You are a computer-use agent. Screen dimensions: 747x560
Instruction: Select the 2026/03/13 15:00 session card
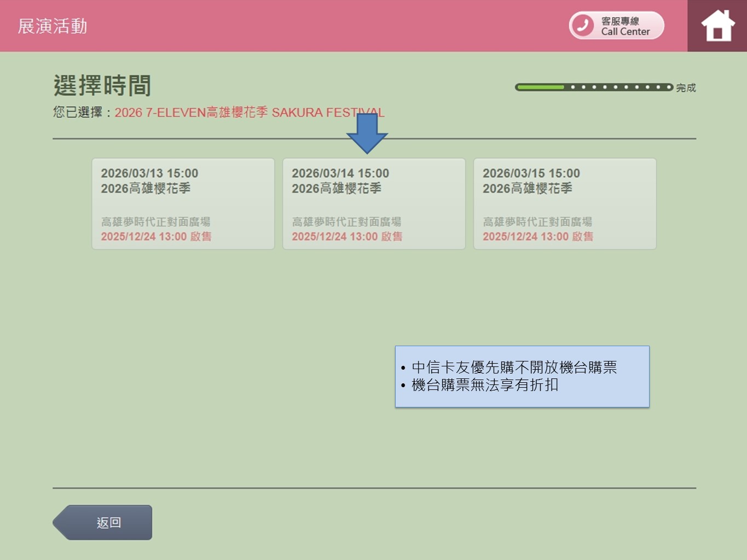[x=183, y=203]
